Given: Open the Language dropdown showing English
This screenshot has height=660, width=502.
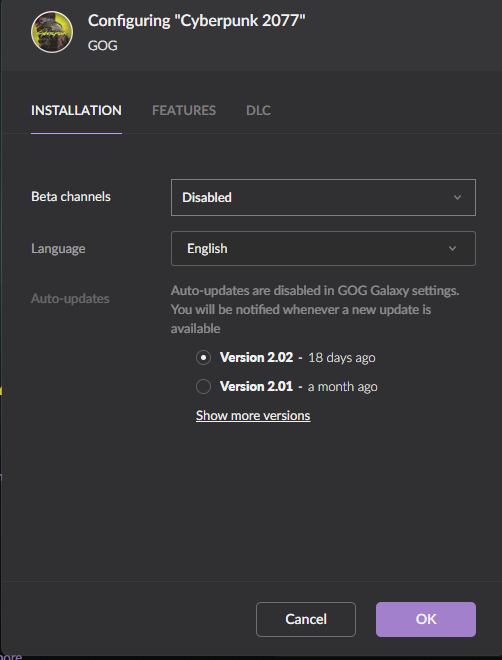Looking at the screenshot, I should pyautogui.click(x=323, y=248).
